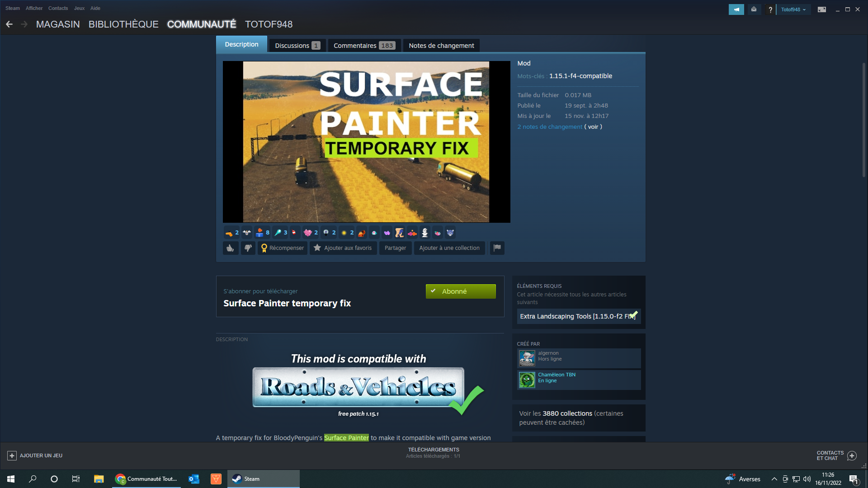Image resolution: width=868 pixels, height=488 pixels.
Task: Click the Surface Painter preview image
Action: [366, 142]
